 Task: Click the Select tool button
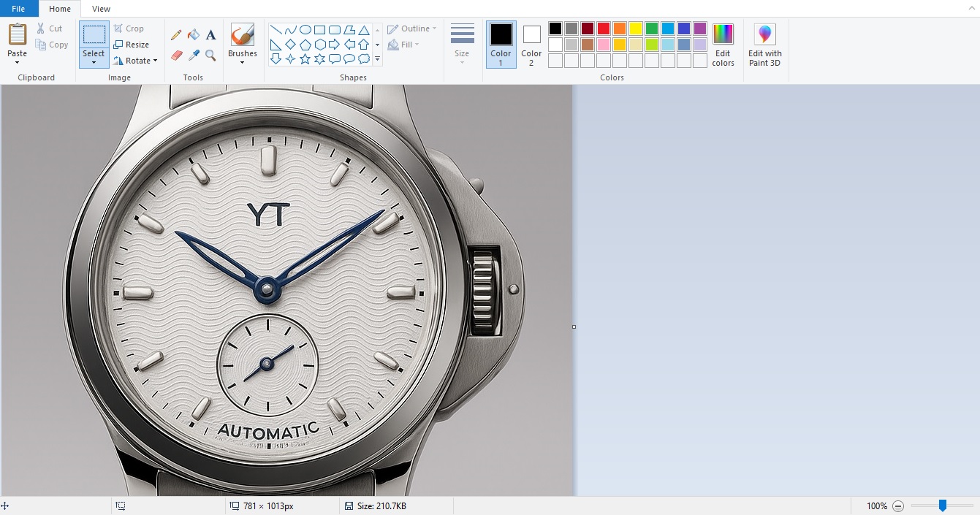coord(94,35)
